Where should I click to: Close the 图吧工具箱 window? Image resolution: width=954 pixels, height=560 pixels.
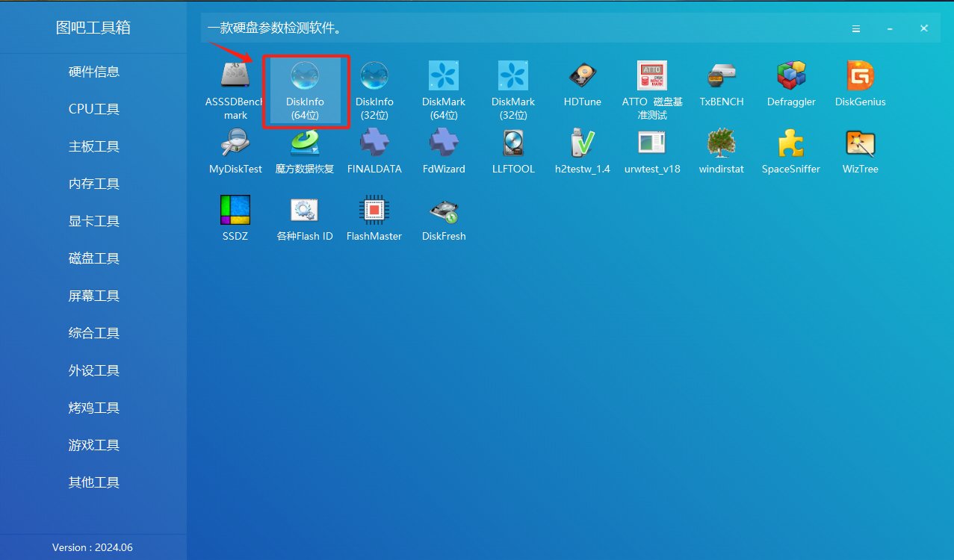click(x=924, y=28)
